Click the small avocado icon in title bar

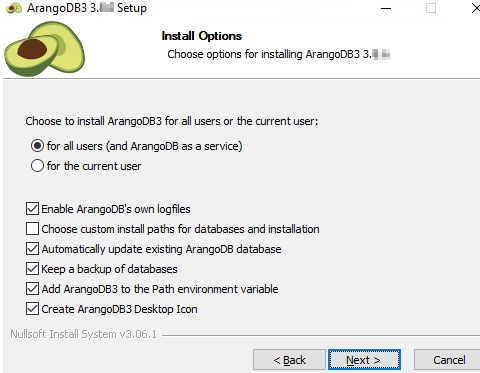[x=14, y=8]
